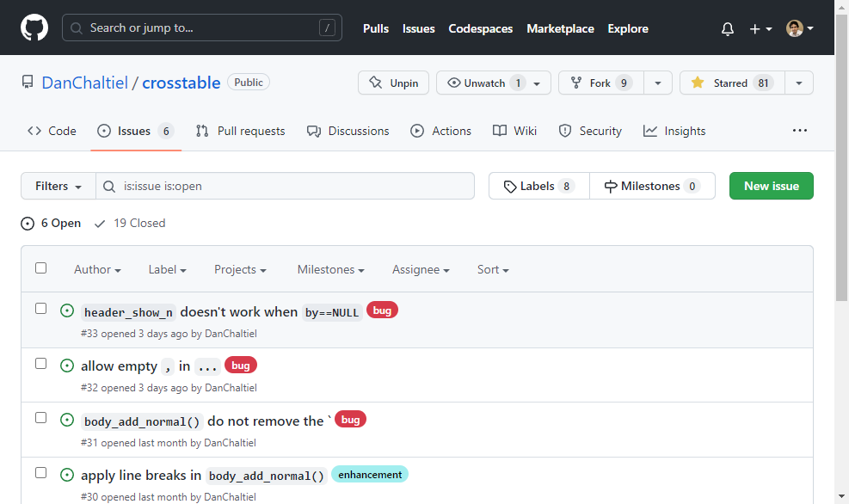This screenshot has height=504, width=849.
Task: Select the checkbox for issue #32
Action: tap(40, 364)
